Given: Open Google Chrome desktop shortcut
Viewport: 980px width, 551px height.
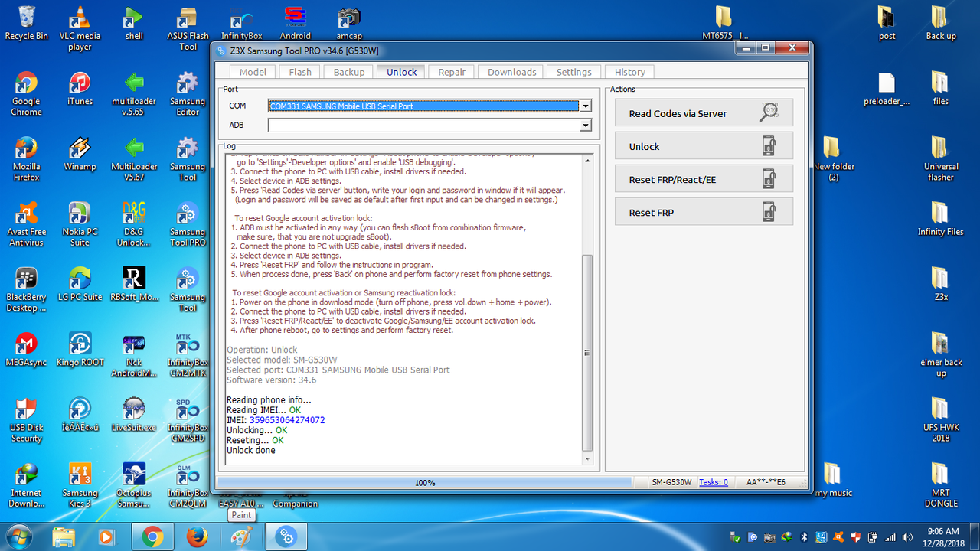Looking at the screenshot, I should (26, 93).
